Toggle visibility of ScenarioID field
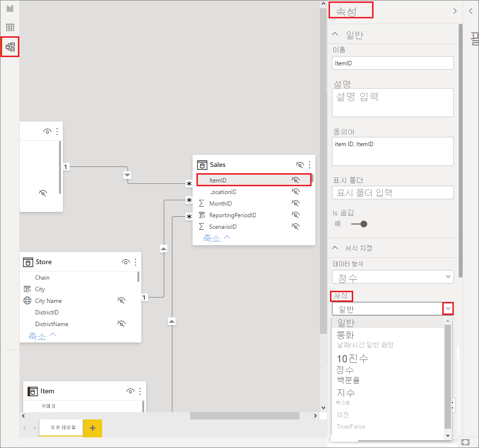Viewport: 479px width, 448px height. click(x=296, y=226)
